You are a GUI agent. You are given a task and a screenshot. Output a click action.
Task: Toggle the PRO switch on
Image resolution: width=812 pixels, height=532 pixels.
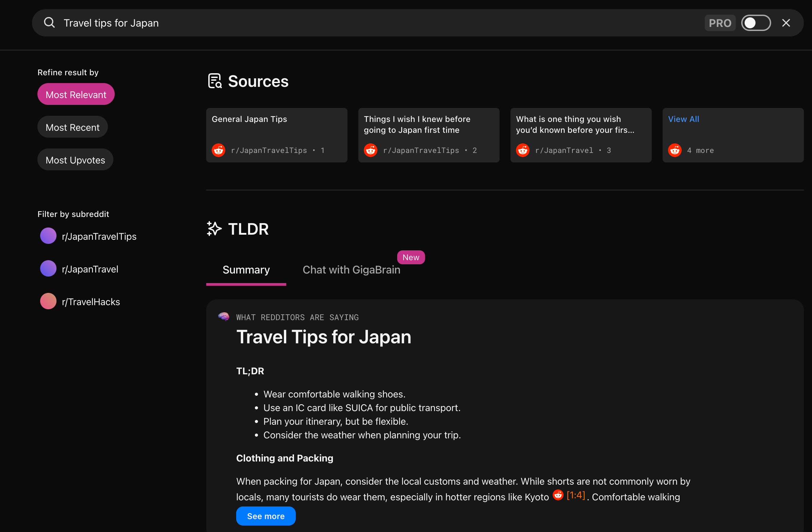[756, 23]
